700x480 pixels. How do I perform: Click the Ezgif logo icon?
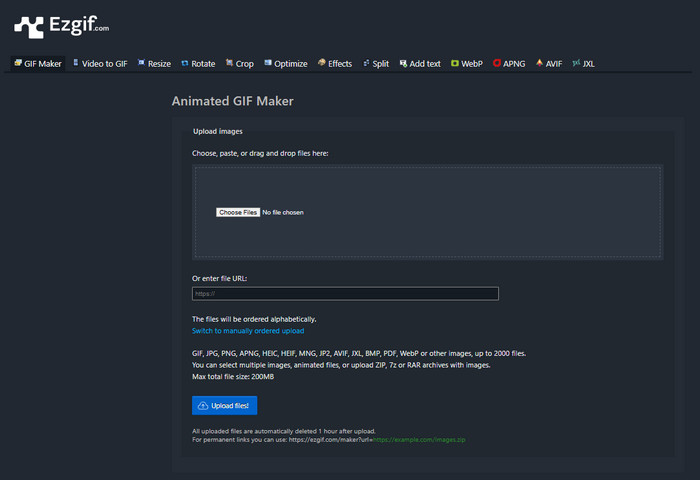coord(30,26)
